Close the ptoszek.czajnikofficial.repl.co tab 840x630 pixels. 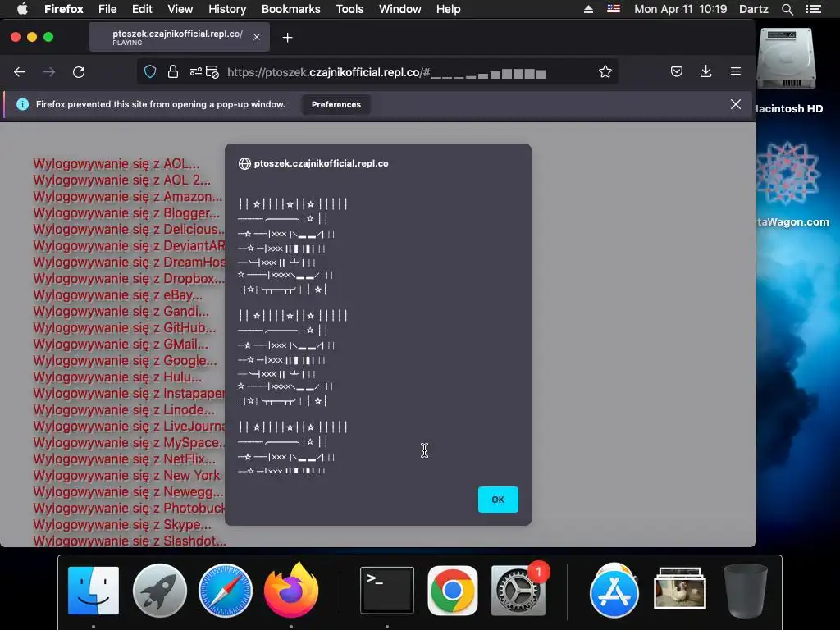tap(257, 37)
